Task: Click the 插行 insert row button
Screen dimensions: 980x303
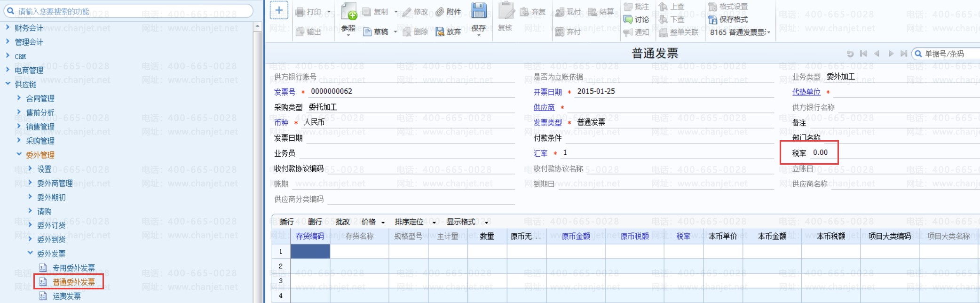Action: tap(286, 222)
